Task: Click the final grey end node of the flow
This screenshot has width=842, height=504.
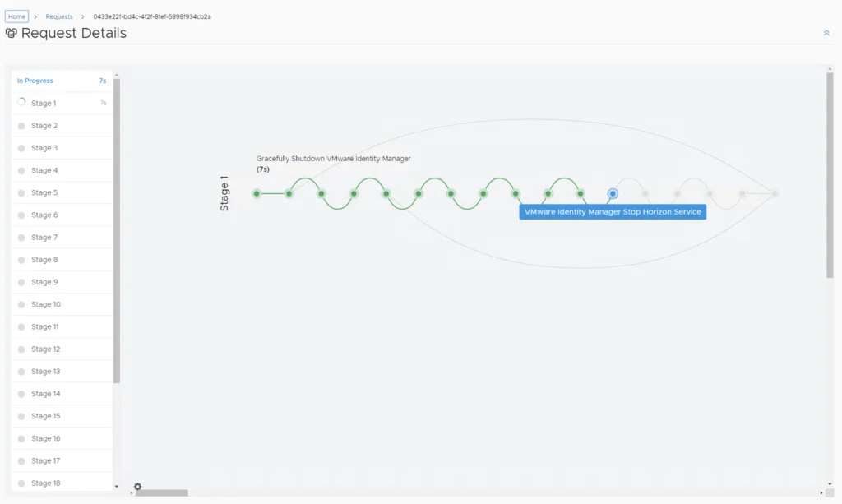Action: tap(775, 194)
